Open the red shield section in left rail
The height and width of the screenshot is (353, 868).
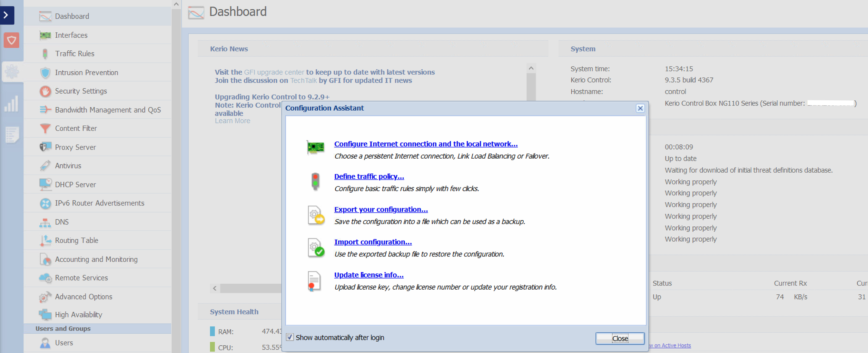(x=11, y=40)
